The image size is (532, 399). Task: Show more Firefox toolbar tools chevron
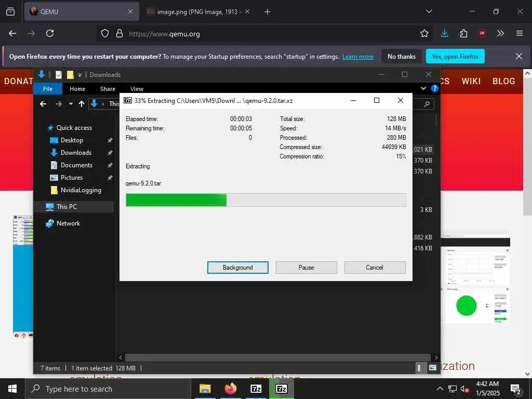click(500, 33)
